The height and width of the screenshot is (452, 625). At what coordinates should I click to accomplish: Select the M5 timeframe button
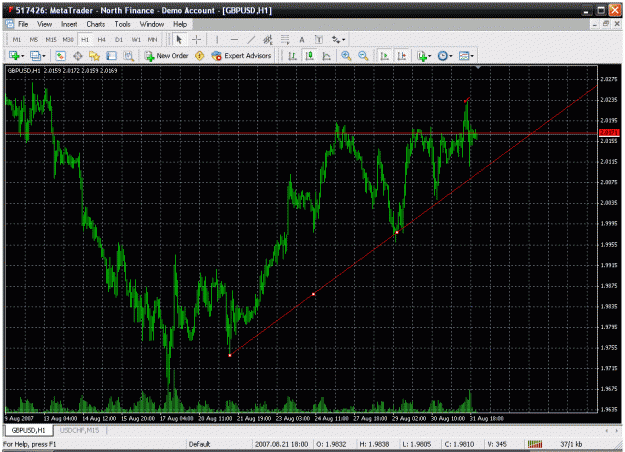34,39
